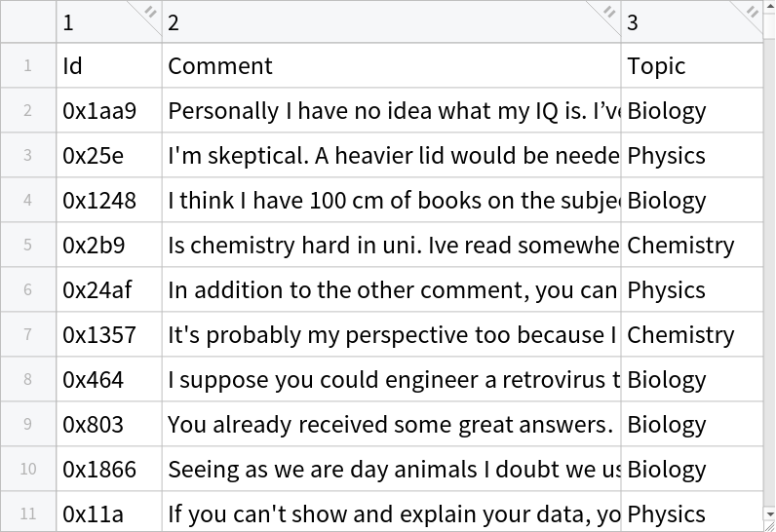The image size is (776, 532).
Task: Select the Chemistry topic cell in row 7
Action: click(x=691, y=335)
